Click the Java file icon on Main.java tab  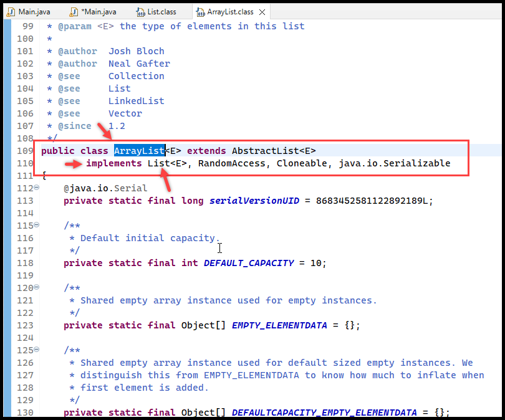(x=12, y=11)
